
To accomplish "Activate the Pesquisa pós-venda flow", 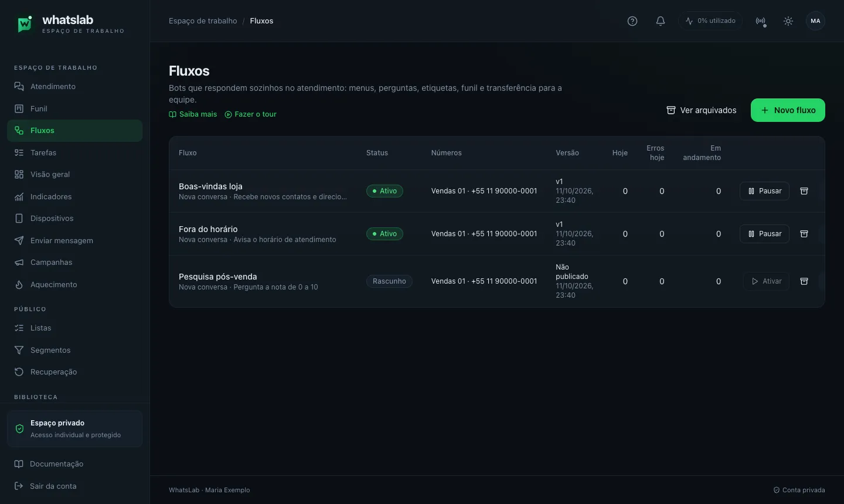I will click(x=766, y=281).
